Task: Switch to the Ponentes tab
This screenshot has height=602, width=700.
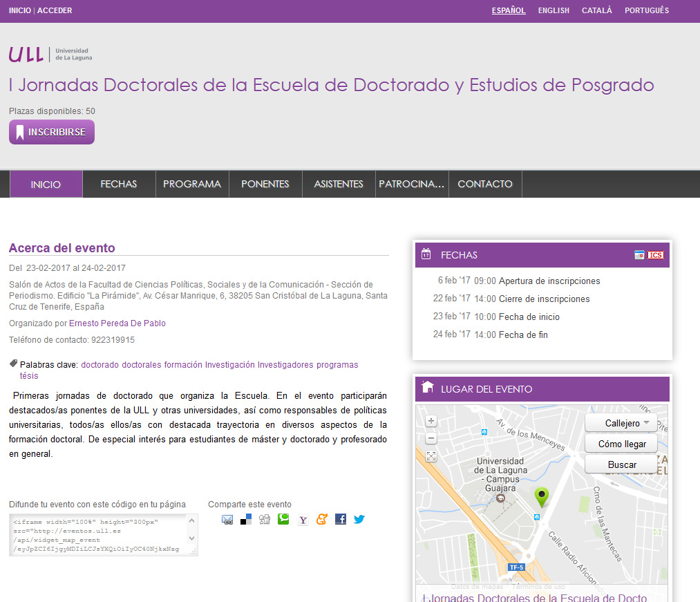Action: click(x=265, y=184)
